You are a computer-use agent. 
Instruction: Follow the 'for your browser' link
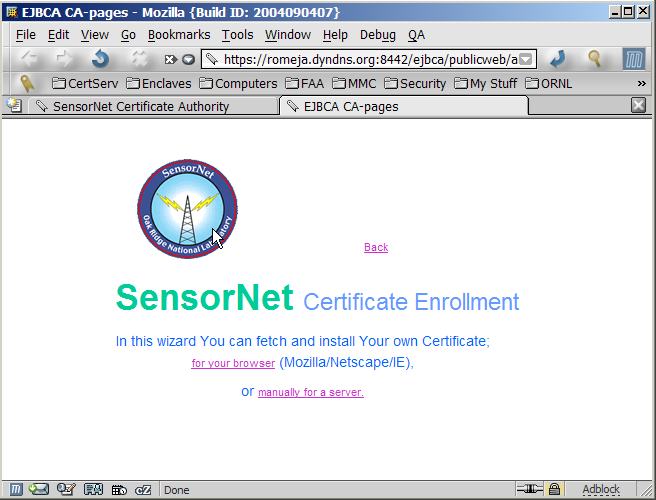tap(233, 363)
